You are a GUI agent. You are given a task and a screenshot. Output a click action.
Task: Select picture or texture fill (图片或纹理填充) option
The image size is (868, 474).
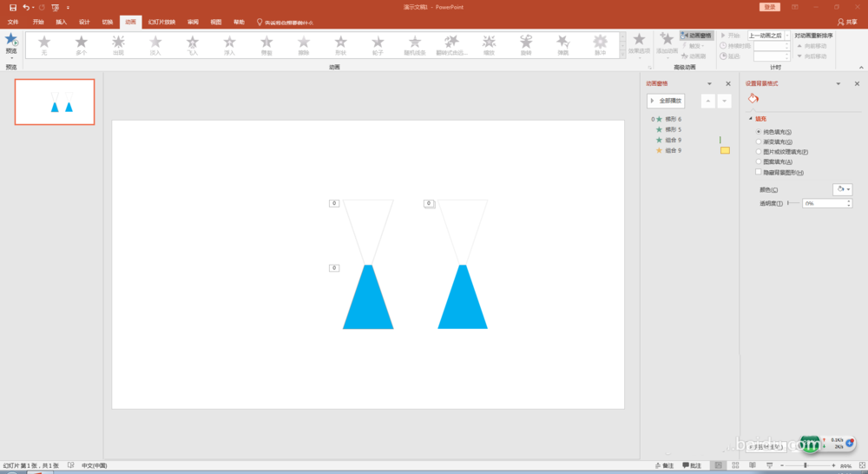[x=759, y=151]
